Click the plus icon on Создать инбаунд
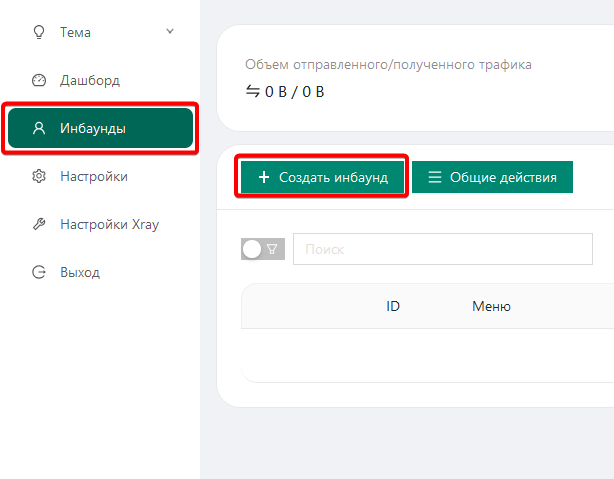The image size is (614, 479). click(264, 177)
